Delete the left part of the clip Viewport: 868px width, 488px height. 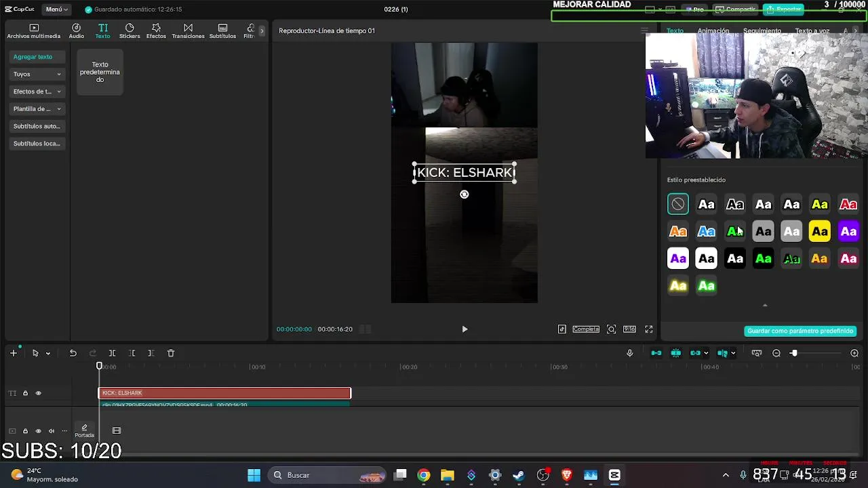click(x=132, y=353)
